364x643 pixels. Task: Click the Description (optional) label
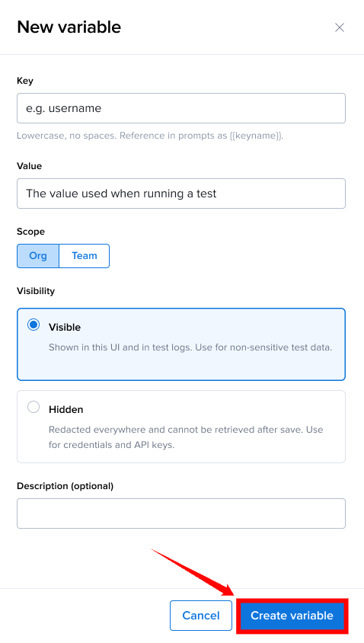(65, 486)
